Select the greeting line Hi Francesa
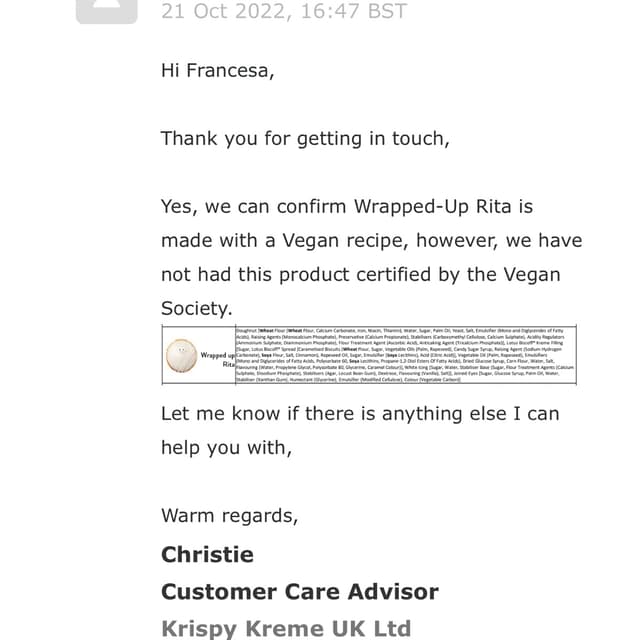Screen dimensions: 640x640 click(x=218, y=70)
